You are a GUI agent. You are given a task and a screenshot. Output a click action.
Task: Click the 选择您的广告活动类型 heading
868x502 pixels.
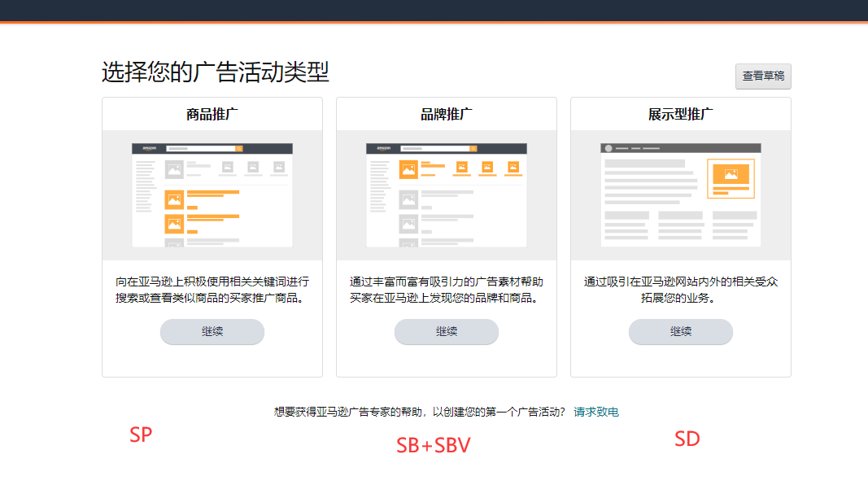pos(216,72)
